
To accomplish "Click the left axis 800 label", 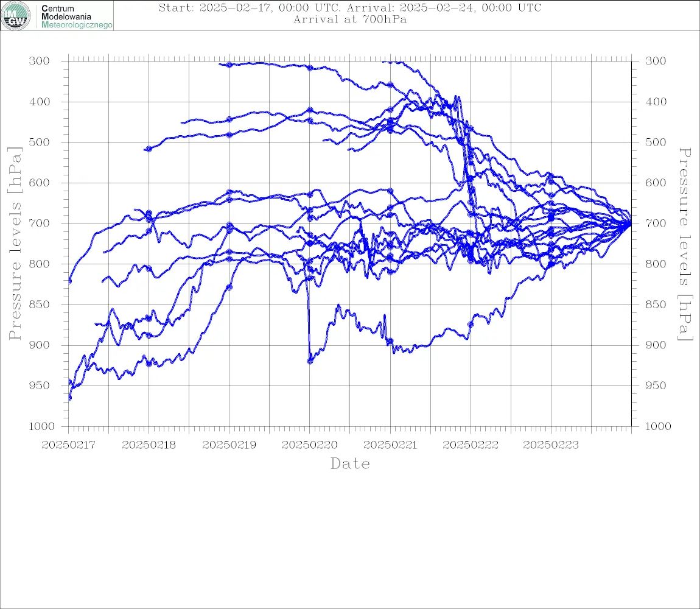I will [x=40, y=264].
